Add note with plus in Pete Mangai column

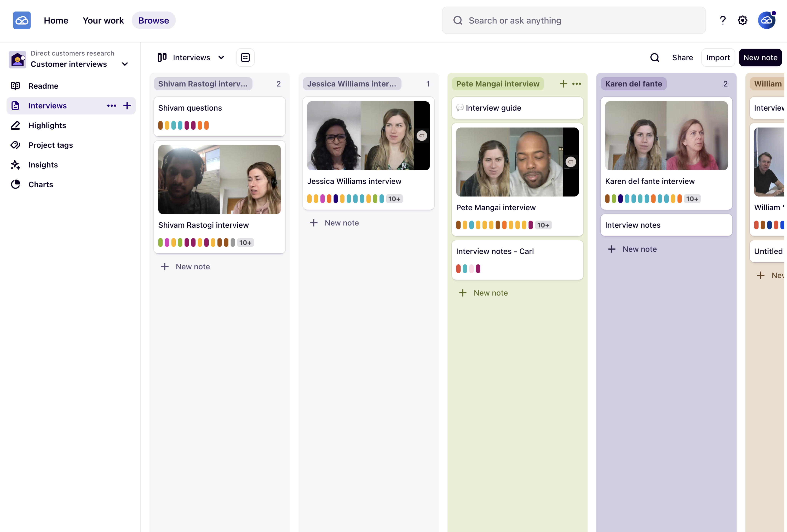coord(563,84)
